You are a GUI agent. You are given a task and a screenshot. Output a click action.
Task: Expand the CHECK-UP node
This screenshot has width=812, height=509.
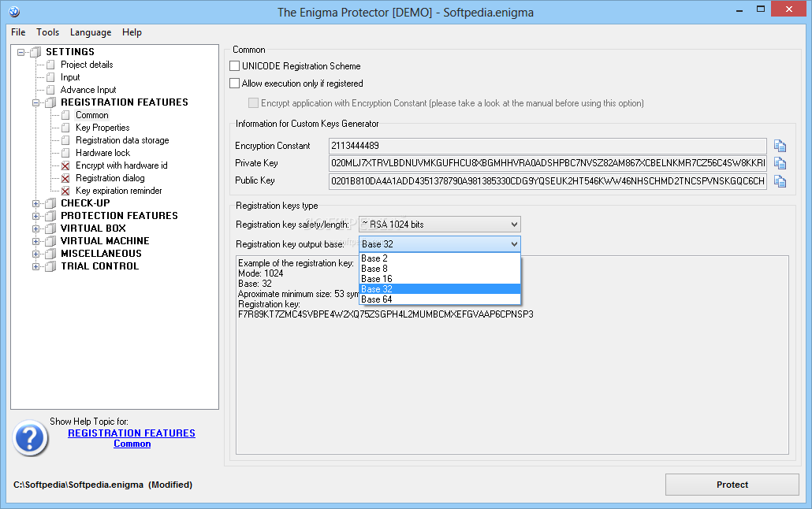pyautogui.click(x=35, y=203)
